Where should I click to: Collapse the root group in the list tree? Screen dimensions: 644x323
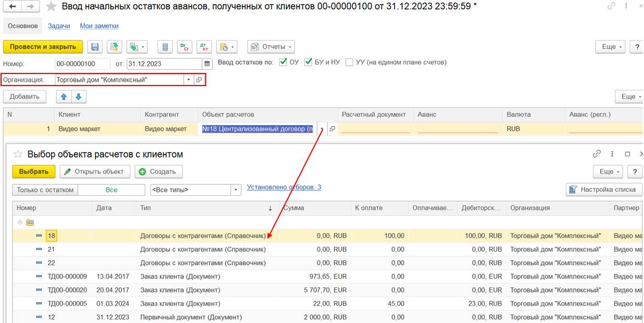tap(20, 222)
